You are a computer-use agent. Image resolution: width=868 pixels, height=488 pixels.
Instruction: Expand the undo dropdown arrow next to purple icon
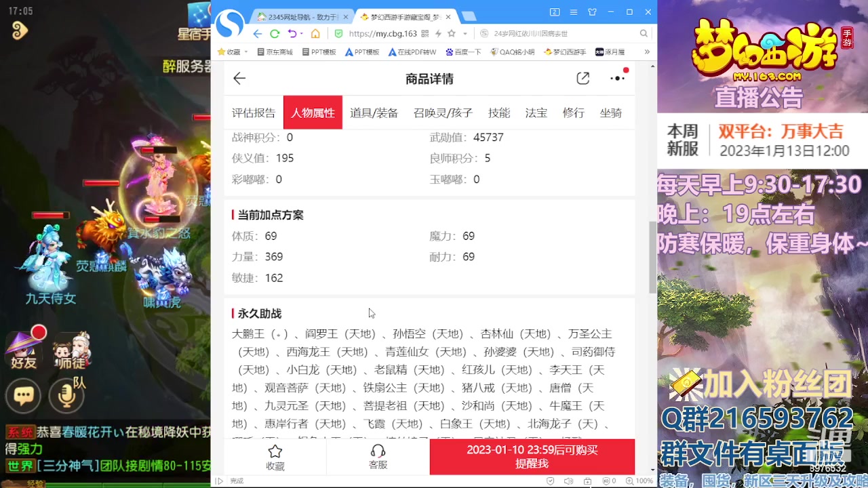(302, 34)
